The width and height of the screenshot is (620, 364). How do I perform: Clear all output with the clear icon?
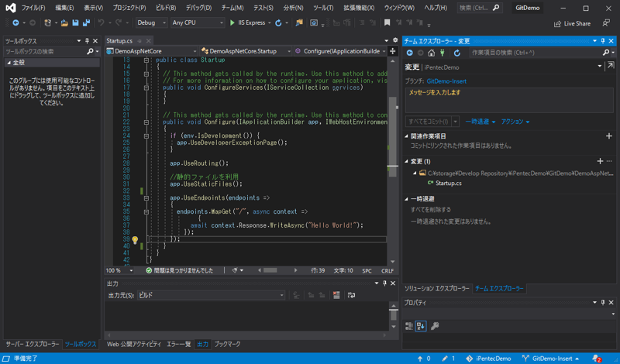coord(336,295)
